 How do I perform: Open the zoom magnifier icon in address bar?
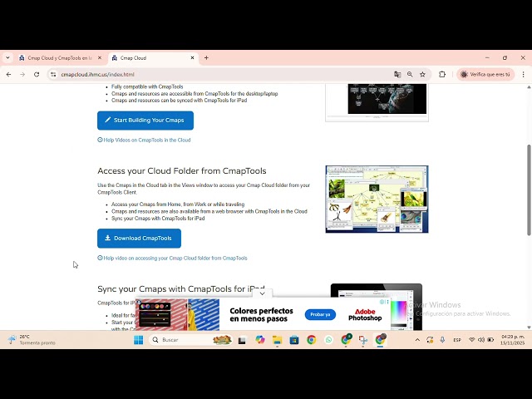(410, 74)
